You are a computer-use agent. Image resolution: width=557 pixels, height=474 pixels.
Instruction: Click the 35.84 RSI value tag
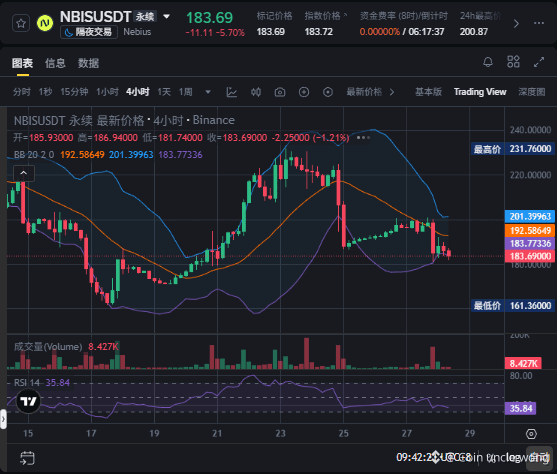(x=520, y=408)
